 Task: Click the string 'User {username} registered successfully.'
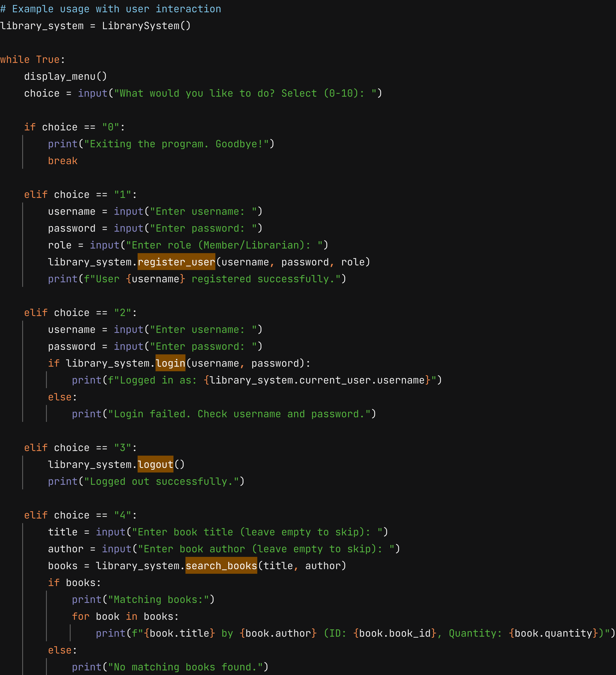[212, 279]
